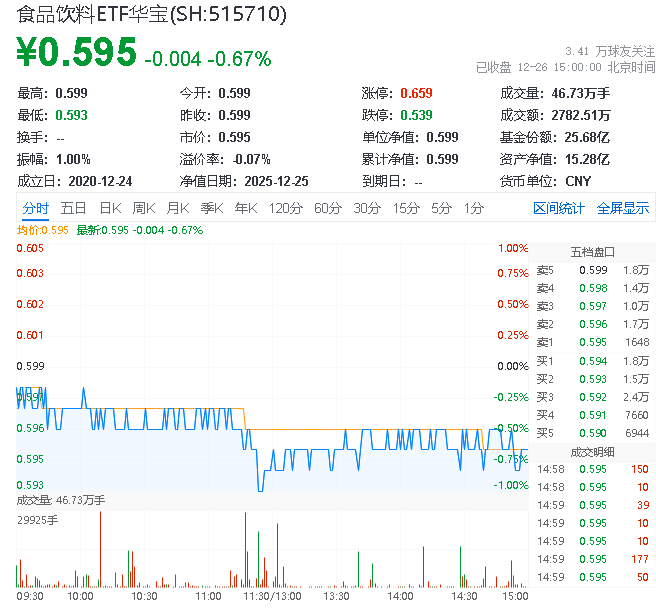Select the 日K candlestick tab

pos(110,208)
